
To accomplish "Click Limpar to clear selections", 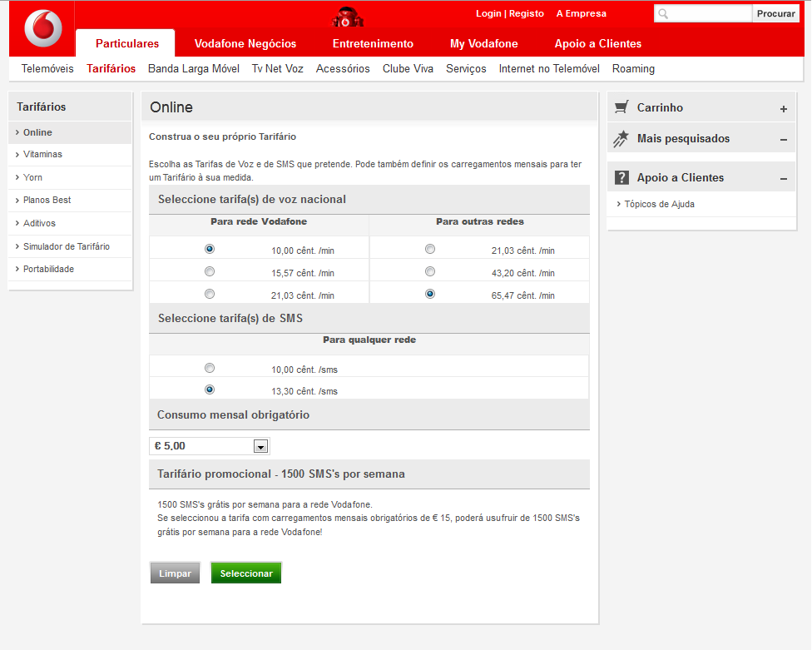I will click(x=175, y=573).
